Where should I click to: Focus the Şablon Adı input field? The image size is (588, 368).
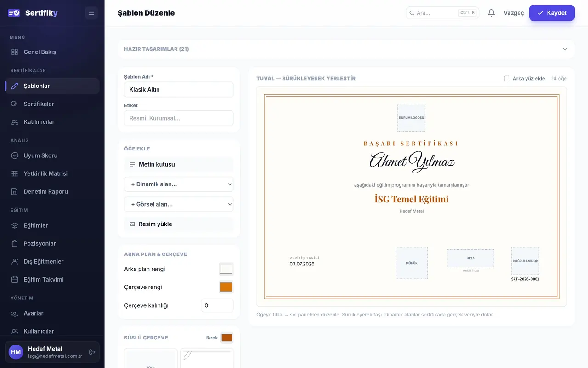[179, 90]
